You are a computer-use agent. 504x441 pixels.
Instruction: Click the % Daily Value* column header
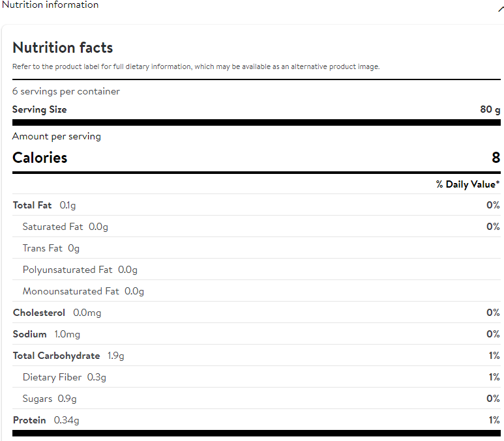[x=467, y=184]
